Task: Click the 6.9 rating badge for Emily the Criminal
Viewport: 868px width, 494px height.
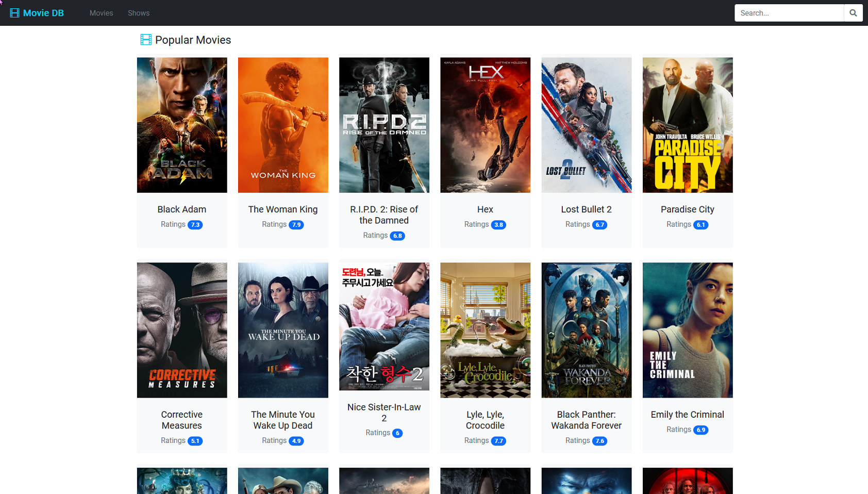Action: click(701, 430)
